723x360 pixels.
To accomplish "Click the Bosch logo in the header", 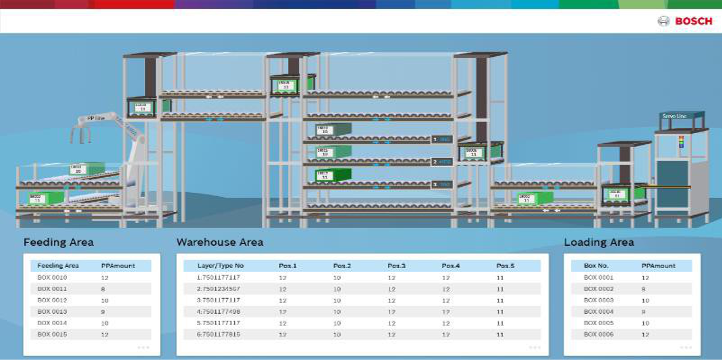I will [x=685, y=21].
